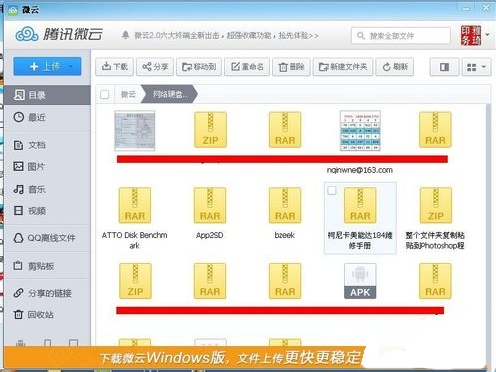This screenshot has width=496, height=372.
Task: Click the 重命名 rename toolbar button
Action: click(247, 67)
